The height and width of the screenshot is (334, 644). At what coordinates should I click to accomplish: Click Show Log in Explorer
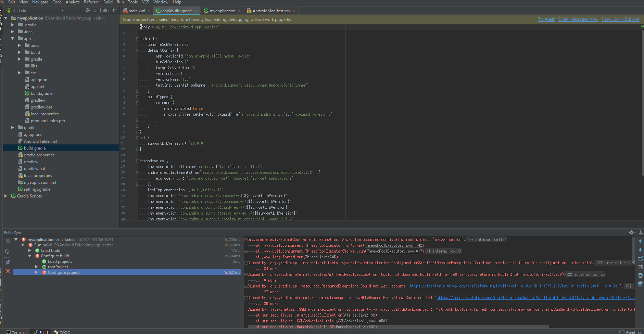pyautogui.click(x=620, y=19)
